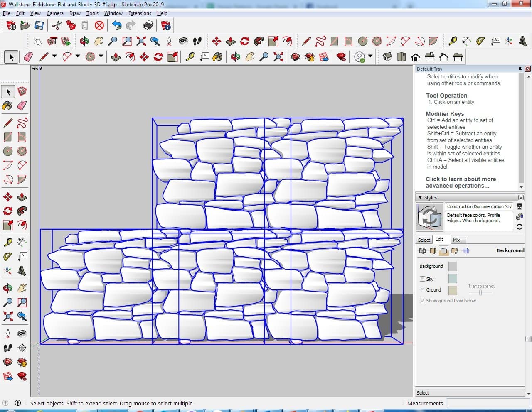Switch to the Select tab in Styles
The height and width of the screenshot is (412, 532).
424,240
